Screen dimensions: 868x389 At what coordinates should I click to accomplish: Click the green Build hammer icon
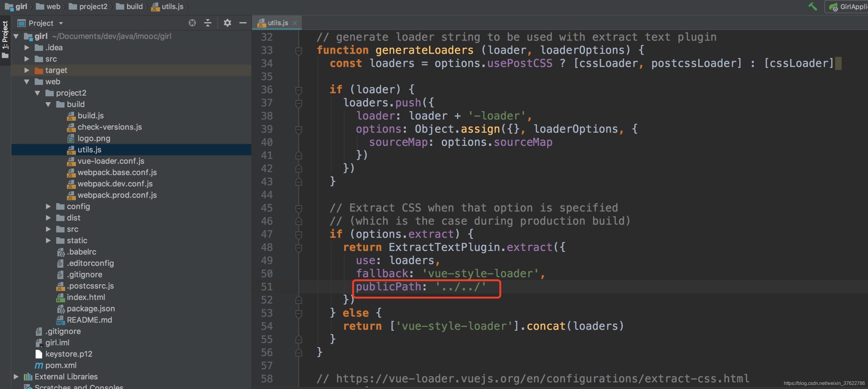click(x=813, y=6)
